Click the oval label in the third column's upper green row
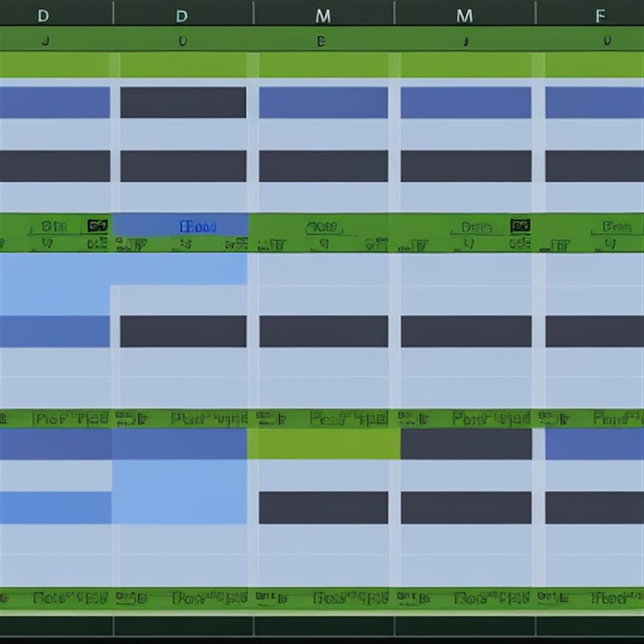 click(x=322, y=227)
